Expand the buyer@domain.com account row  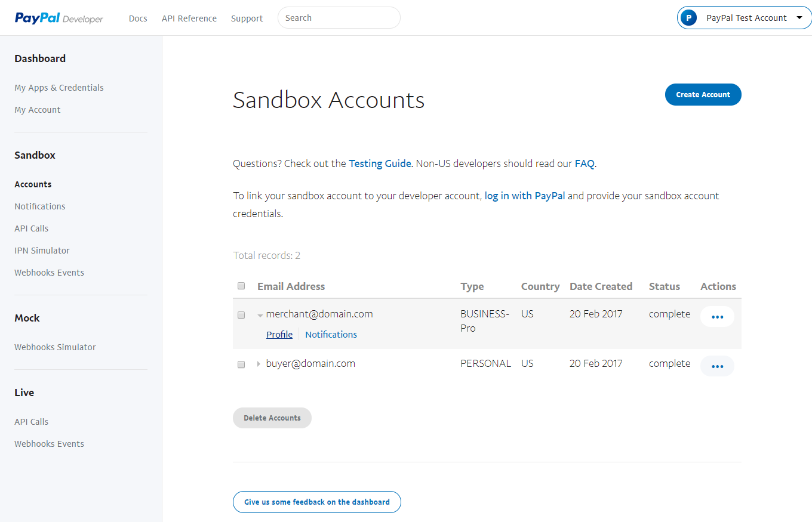click(x=259, y=363)
